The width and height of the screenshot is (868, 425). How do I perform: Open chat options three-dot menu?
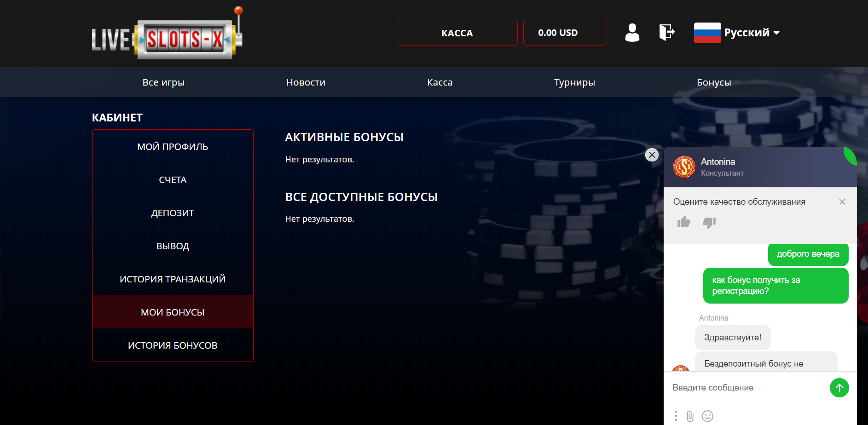click(676, 416)
